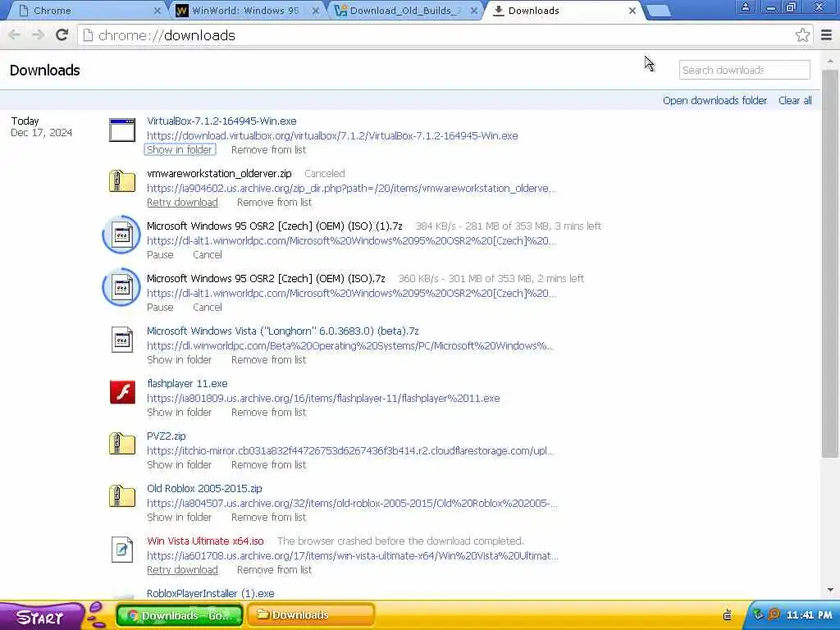Select Downloads folder taskbar button
The image size is (840, 630).
click(311, 615)
